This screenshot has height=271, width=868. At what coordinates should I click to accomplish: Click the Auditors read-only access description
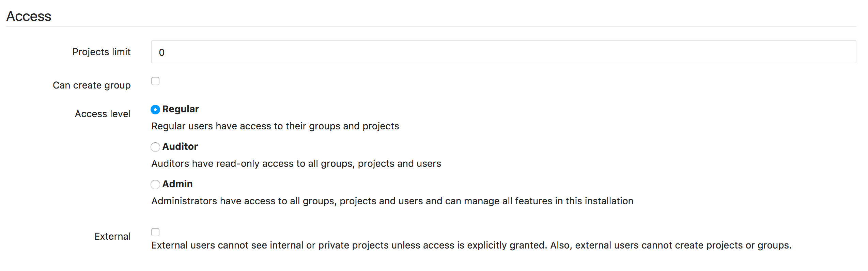click(x=296, y=164)
